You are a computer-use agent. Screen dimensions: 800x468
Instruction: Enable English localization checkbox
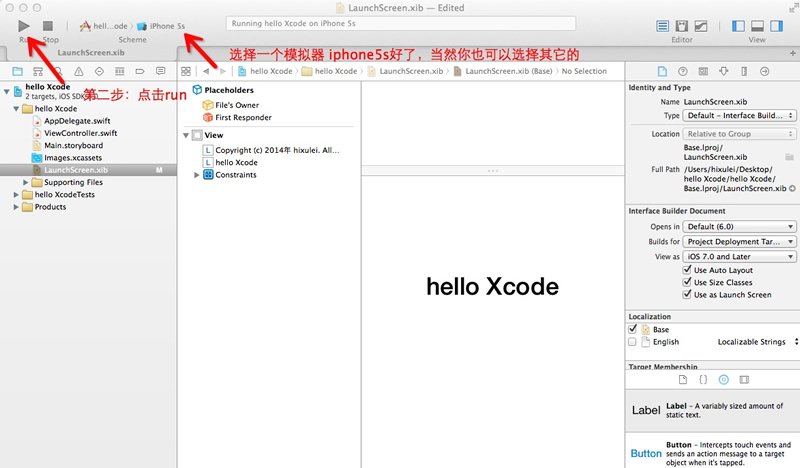tap(632, 342)
